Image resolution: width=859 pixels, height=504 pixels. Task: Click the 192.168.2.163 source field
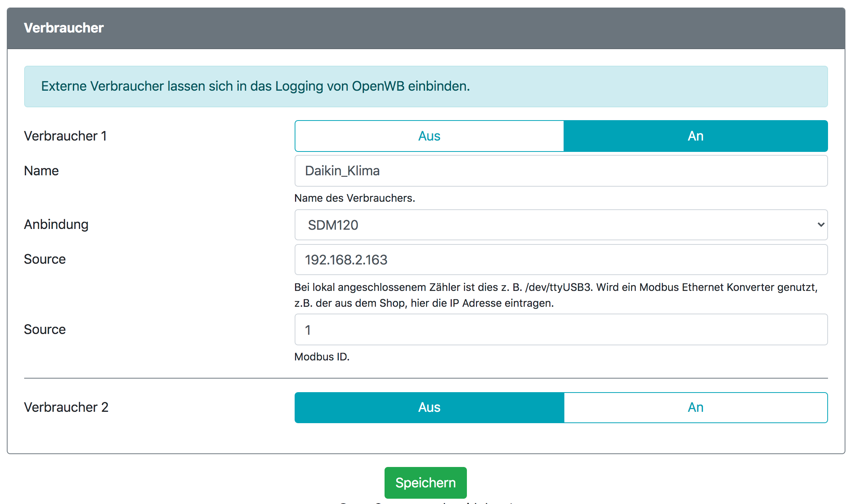(561, 260)
